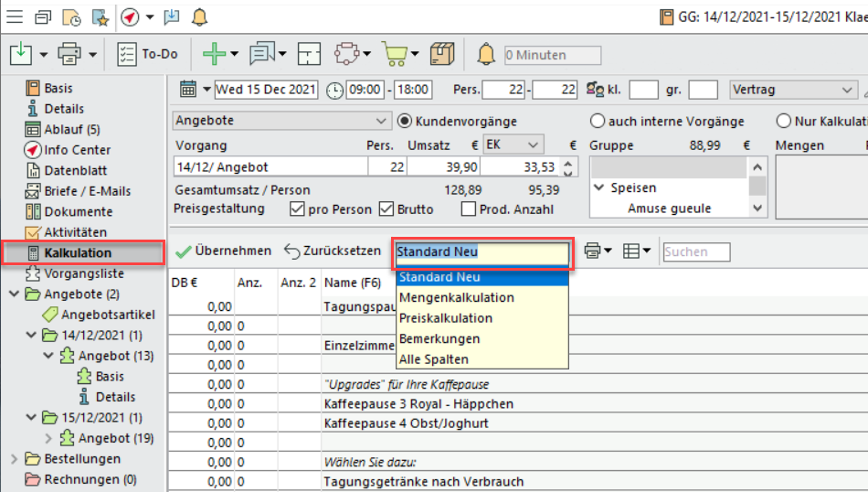The width and height of the screenshot is (868, 492).
Task: Click the printer icon next to layout dropdown
Action: coord(593,251)
